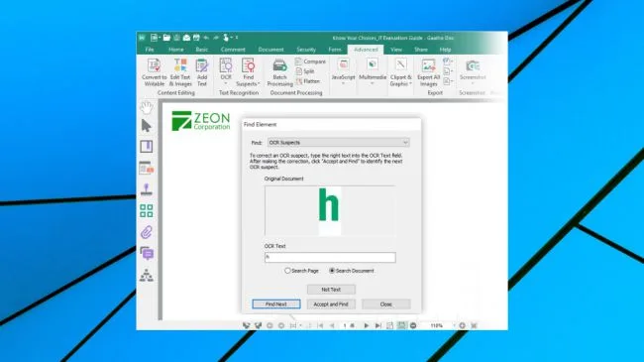
Task: Expand the new document dropdown in title bar
Action: 160,38
